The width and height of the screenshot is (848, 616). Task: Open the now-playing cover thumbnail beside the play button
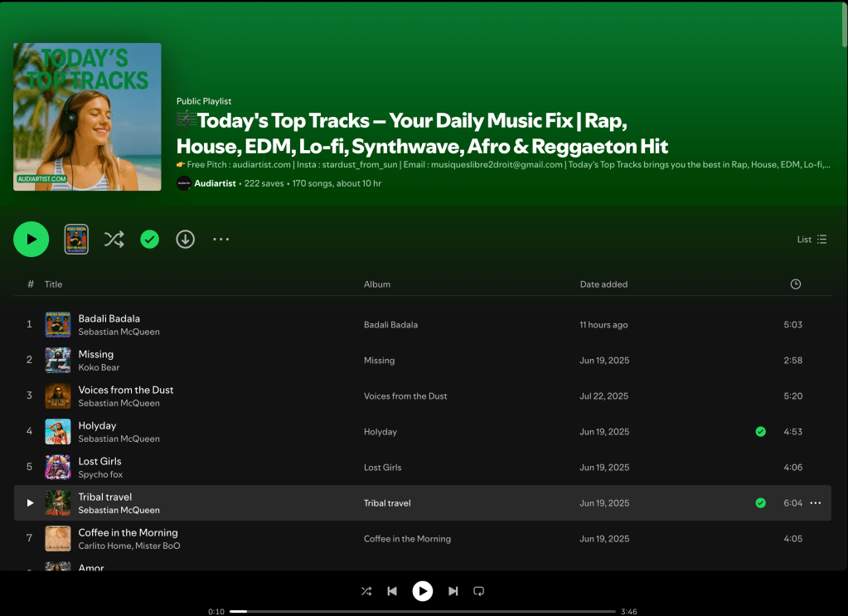(76, 239)
